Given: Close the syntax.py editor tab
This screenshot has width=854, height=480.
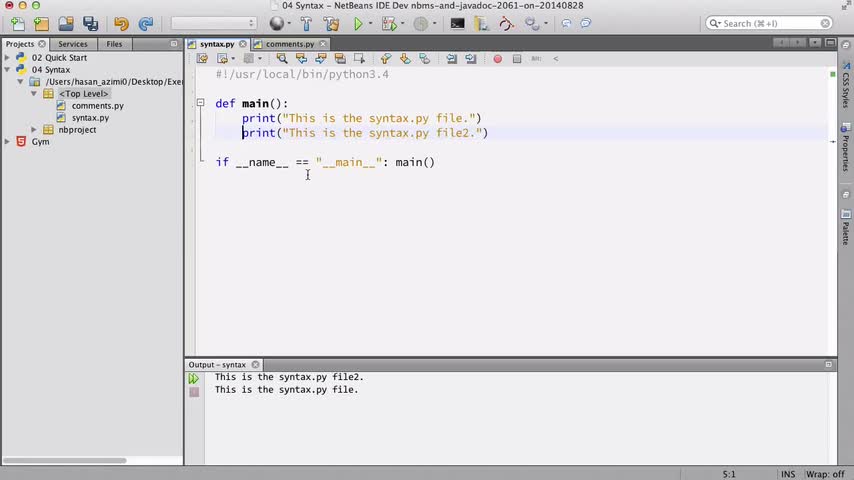Looking at the screenshot, I should [242, 44].
